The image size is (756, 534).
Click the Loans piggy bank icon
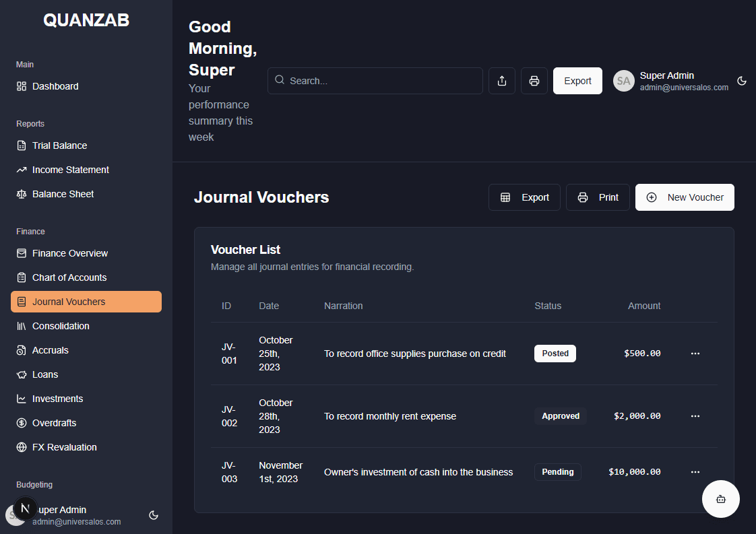21,374
